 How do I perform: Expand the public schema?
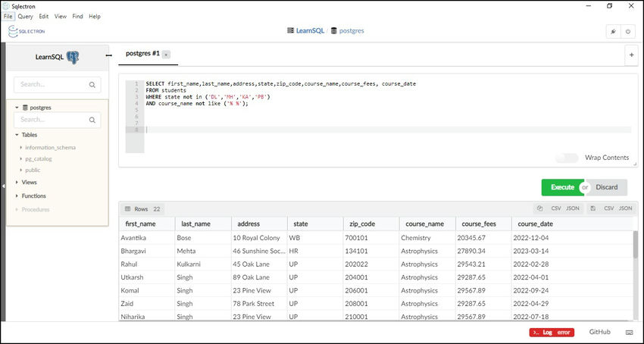click(x=20, y=170)
